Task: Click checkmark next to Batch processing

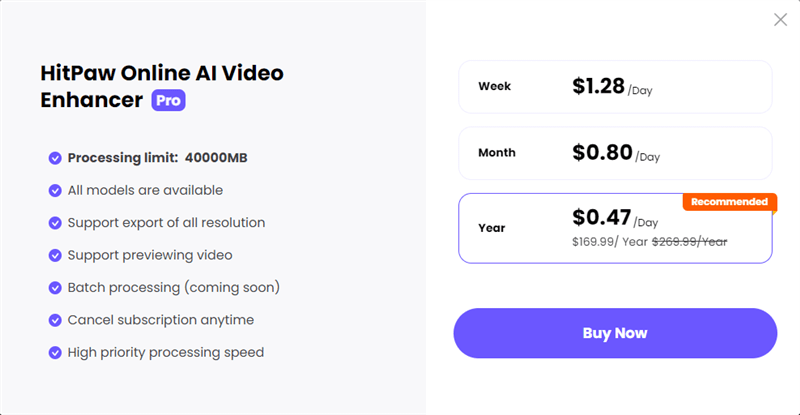Action: (55, 288)
